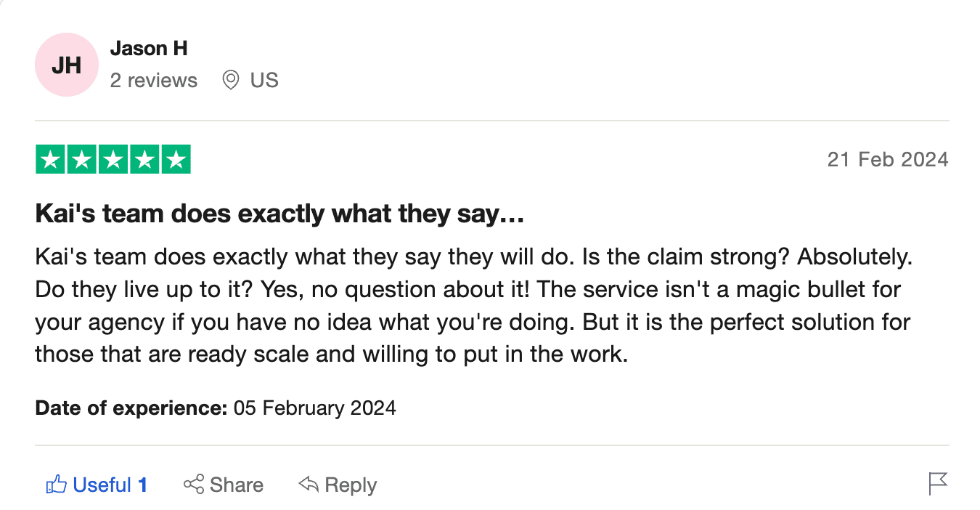Click the third green rating star

113,160
